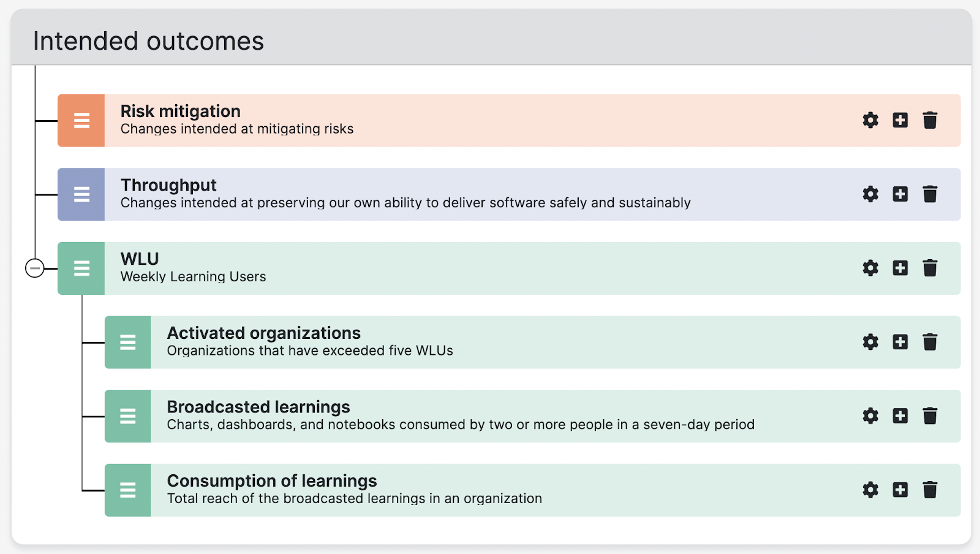Click the handle icon of Broadcasted learnings
The width and height of the screenshot is (980, 554).
pyautogui.click(x=128, y=416)
